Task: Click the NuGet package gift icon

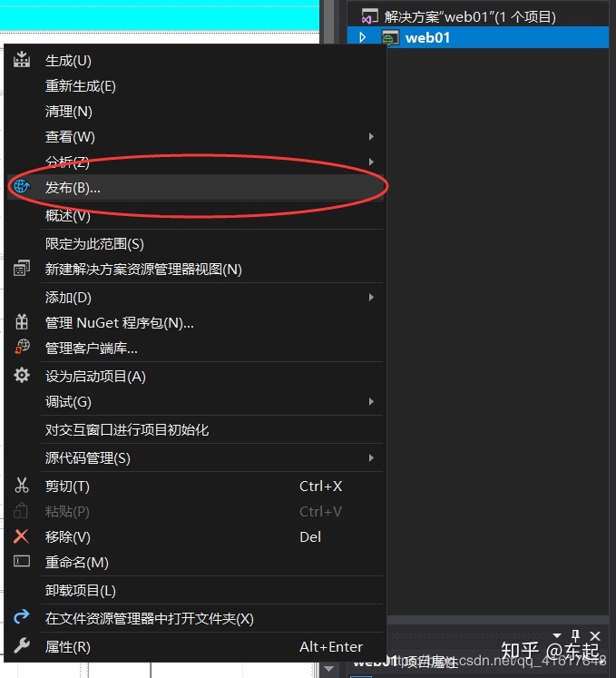Action: (x=22, y=322)
